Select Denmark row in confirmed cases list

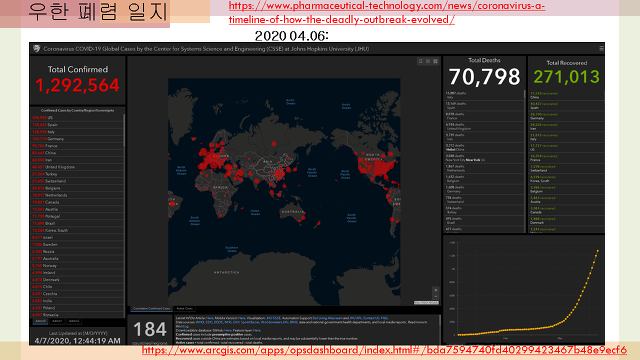click(77, 280)
